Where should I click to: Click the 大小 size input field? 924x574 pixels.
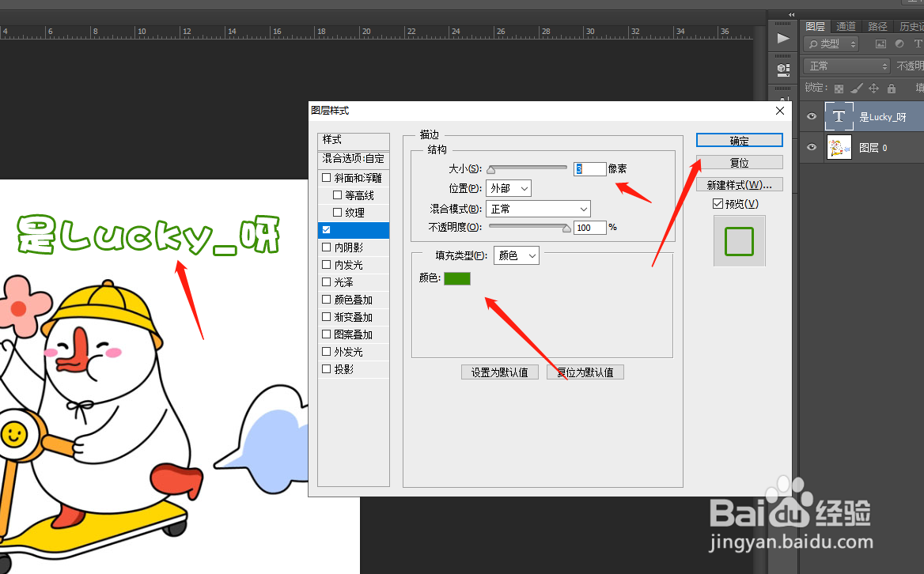pos(590,169)
